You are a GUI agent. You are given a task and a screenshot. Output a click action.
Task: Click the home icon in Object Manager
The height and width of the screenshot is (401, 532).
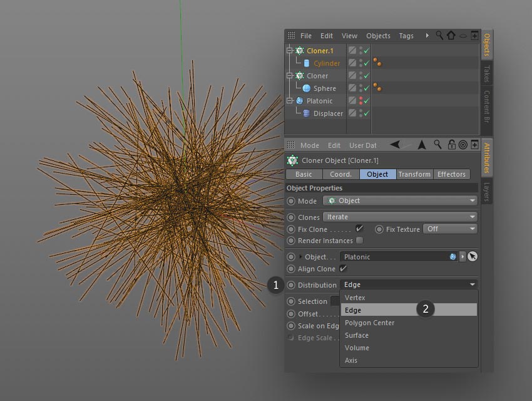click(x=451, y=35)
